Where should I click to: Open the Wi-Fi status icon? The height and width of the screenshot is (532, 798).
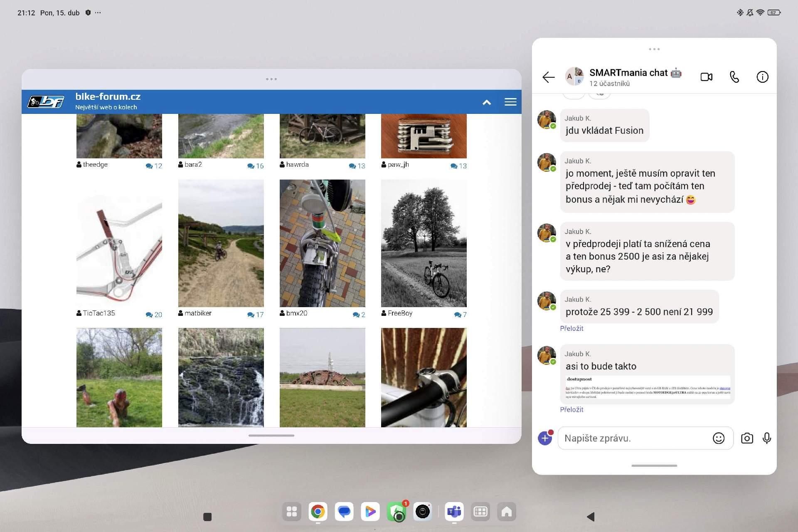[x=760, y=12]
